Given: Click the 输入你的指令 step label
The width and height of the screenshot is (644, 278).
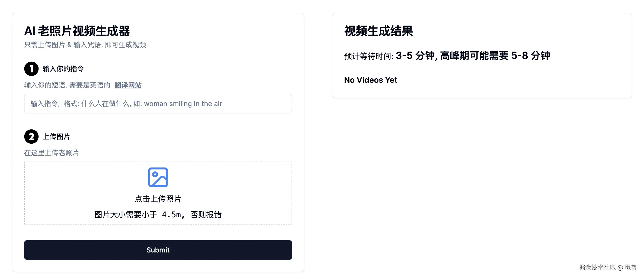Looking at the screenshot, I should [x=63, y=69].
